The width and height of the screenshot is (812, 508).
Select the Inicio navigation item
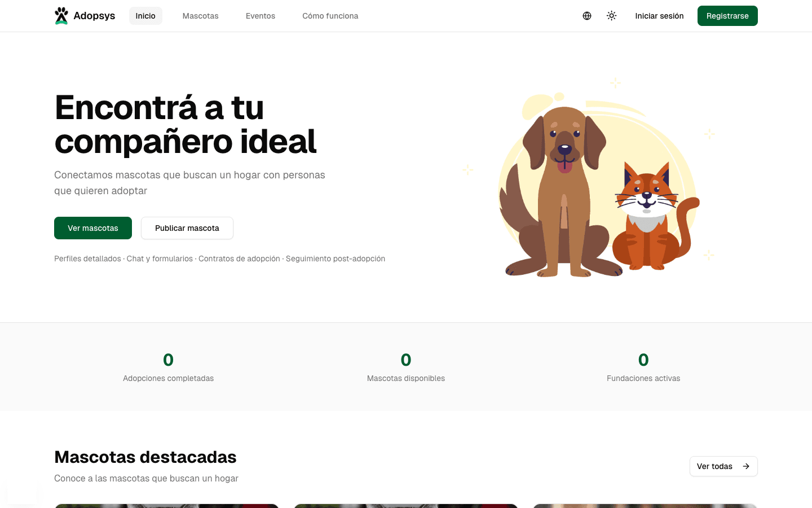click(x=145, y=16)
